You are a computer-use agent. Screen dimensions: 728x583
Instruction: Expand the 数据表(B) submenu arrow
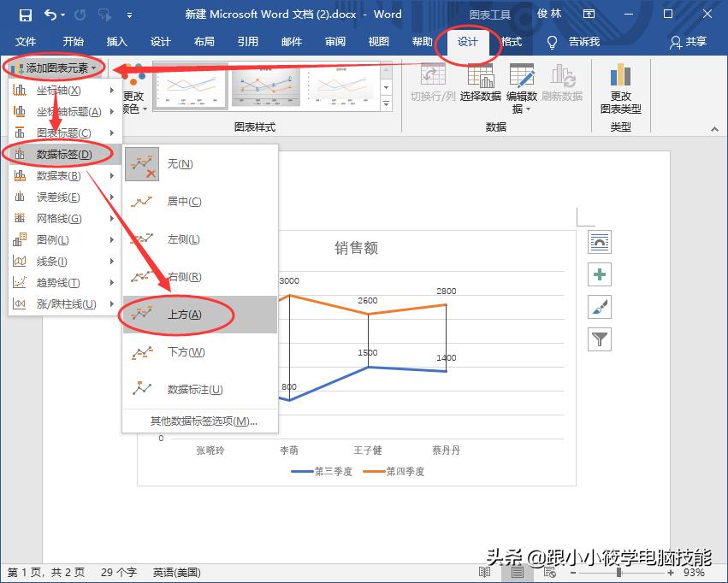110,175
